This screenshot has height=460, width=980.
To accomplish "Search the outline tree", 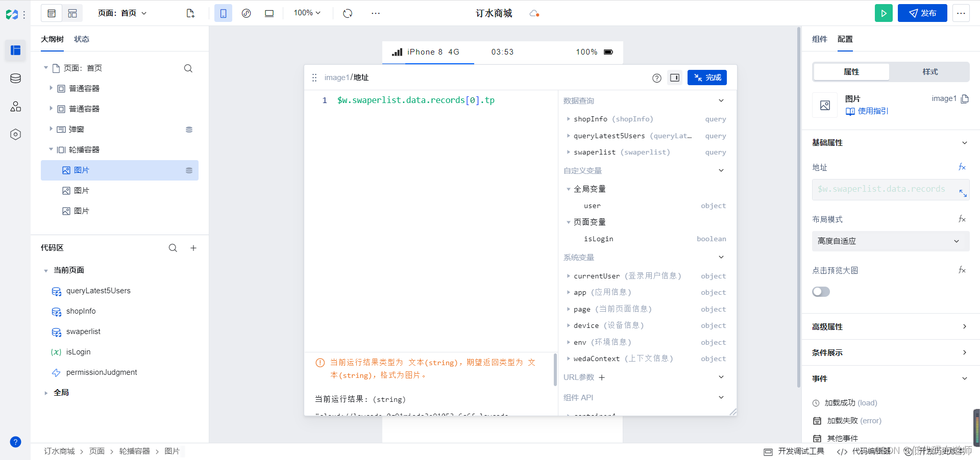I will (188, 68).
